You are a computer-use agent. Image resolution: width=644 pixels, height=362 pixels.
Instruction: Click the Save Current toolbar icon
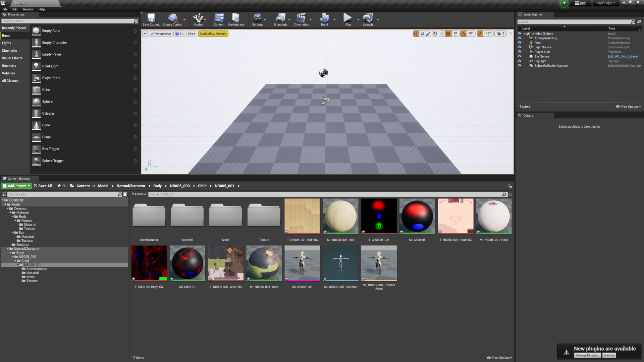click(151, 20)
